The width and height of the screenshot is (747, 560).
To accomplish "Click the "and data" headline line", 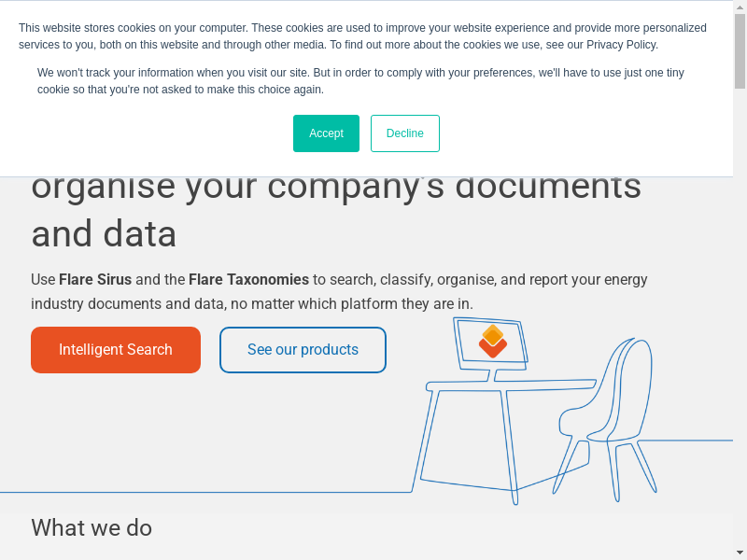I will coord(104,233).
